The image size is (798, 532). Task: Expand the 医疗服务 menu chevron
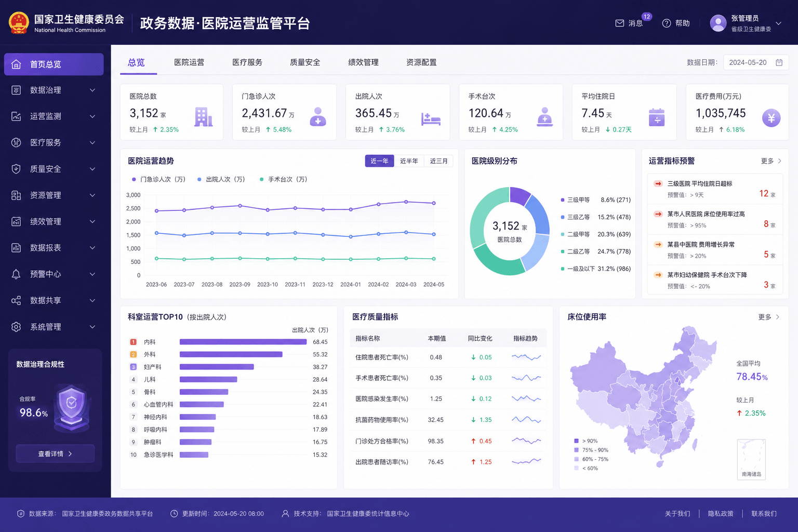click(92, 142)
